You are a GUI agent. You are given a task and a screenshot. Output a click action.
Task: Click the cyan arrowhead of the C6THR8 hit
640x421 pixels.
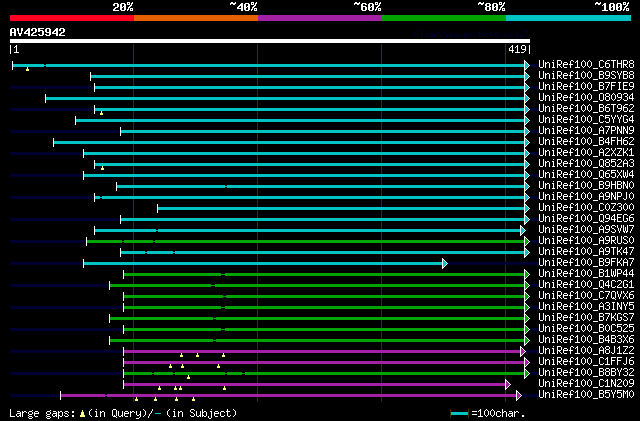pos(526,65)
